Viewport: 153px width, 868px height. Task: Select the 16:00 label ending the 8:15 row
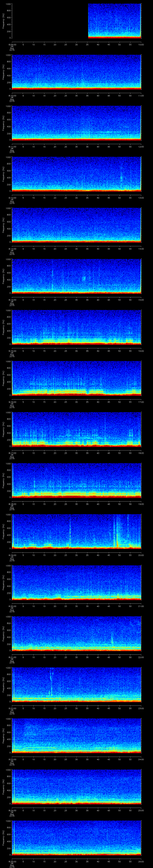(x=141, y=351)
